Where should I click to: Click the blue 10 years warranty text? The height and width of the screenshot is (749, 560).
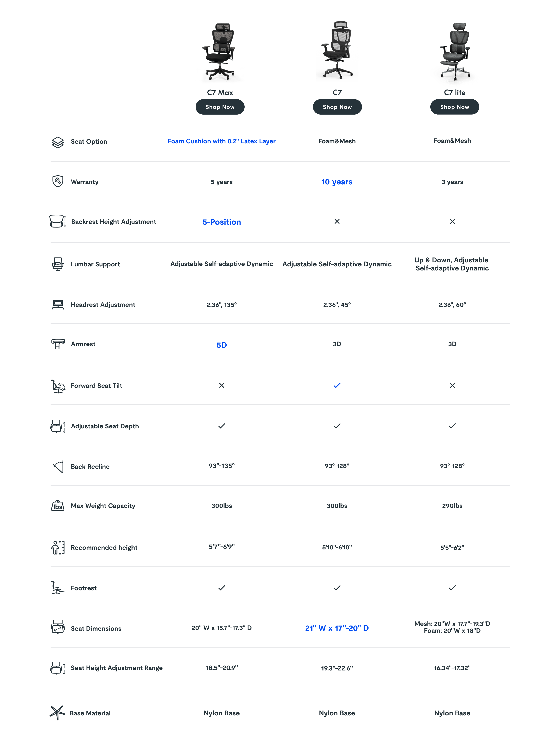point(337,182)
